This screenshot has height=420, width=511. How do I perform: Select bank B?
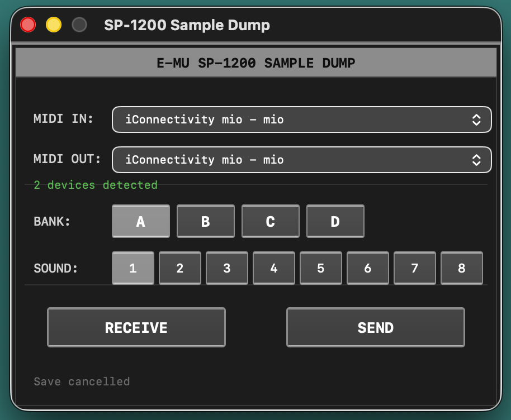click(206, 221)
